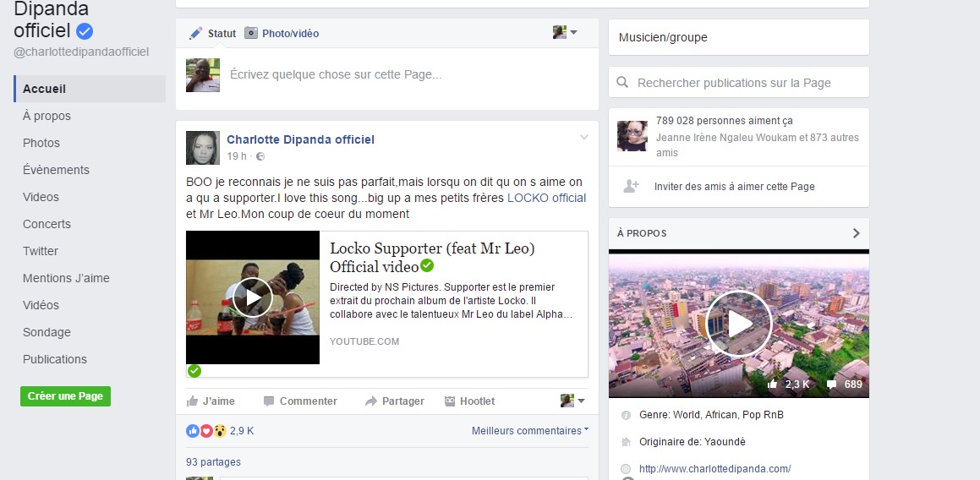This screenshot has width=980, height=480.
Task: Open 'Locko Supporter (feat Mr Leo) Official video' title
Action: click(x=432, y=258)
